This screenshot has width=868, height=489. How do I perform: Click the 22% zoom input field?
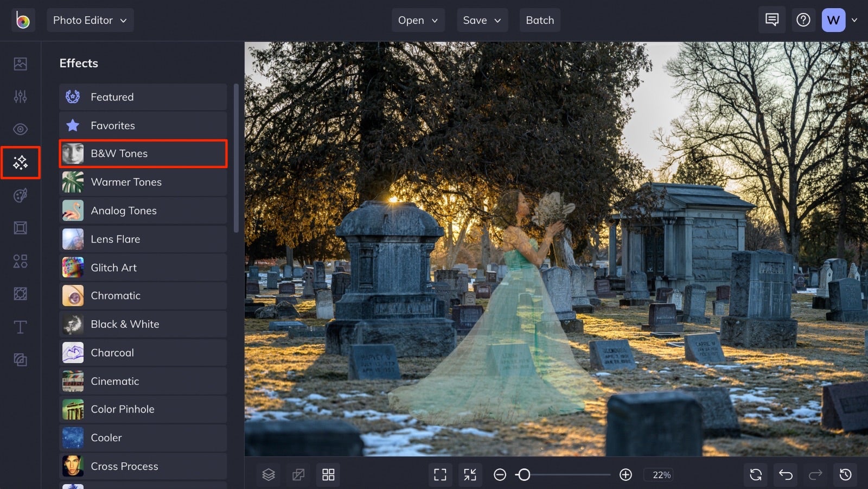coord(659,475)
